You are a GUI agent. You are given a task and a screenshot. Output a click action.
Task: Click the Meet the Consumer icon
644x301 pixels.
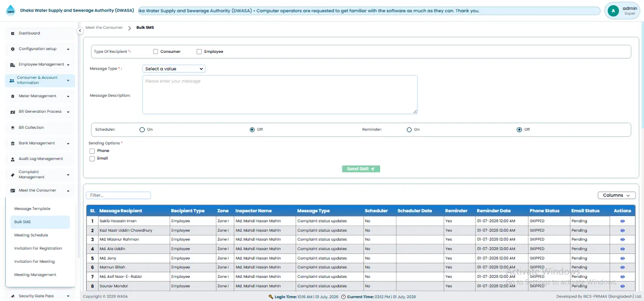tap(13, 191)
